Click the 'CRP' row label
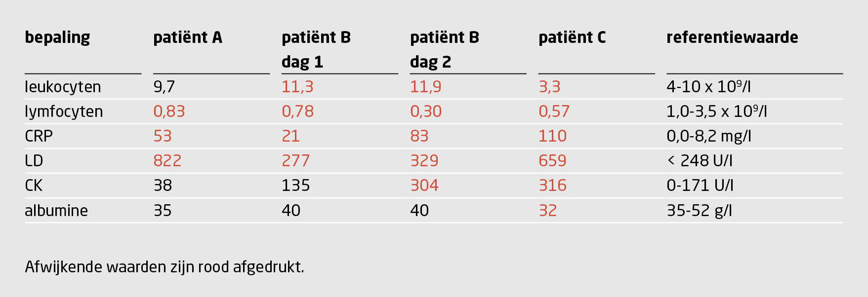 tap(39, 136)
